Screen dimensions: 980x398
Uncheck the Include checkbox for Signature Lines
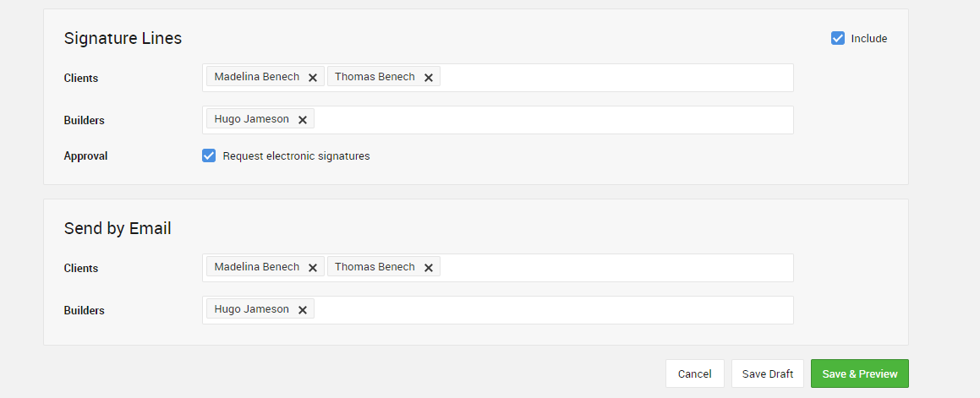point(838,38)
